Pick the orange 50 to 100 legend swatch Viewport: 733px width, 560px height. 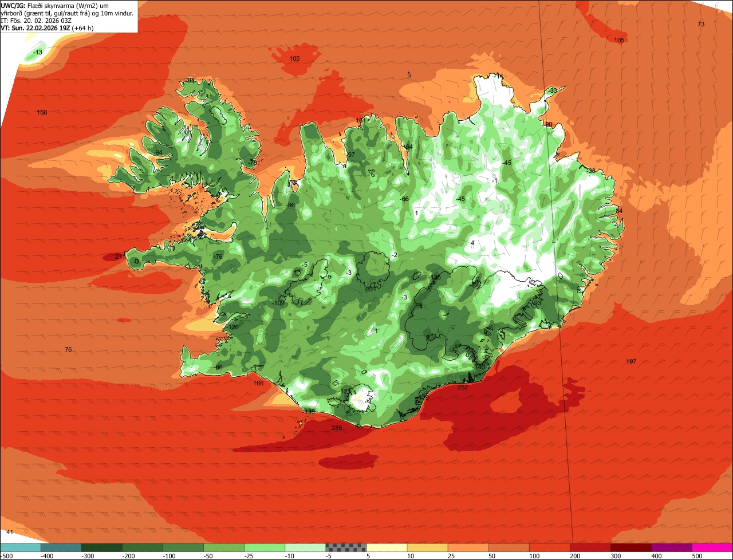(x=509, y=547)
